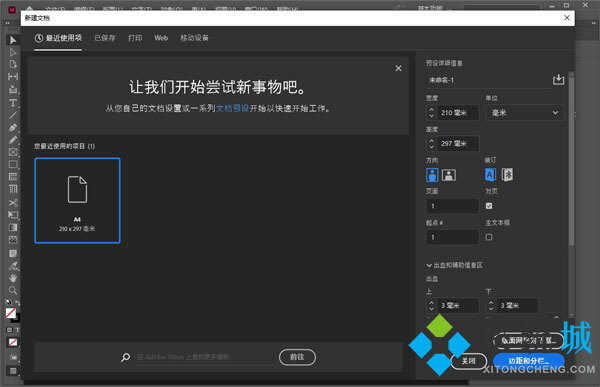Click the fill color swatch in the toolbar
The width and height of the screenshot is (600, 387).
pos(11,313)
